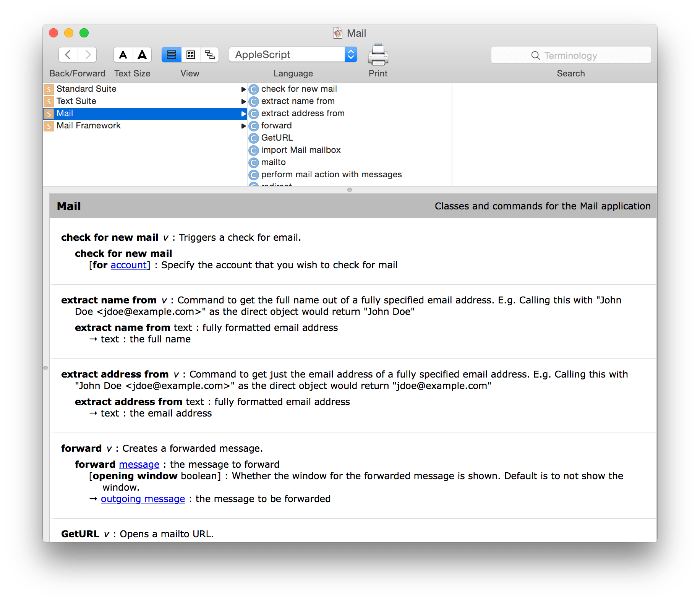Select the 'check for new mail' command
The image size is (700, 603).
tap(350, 89)
